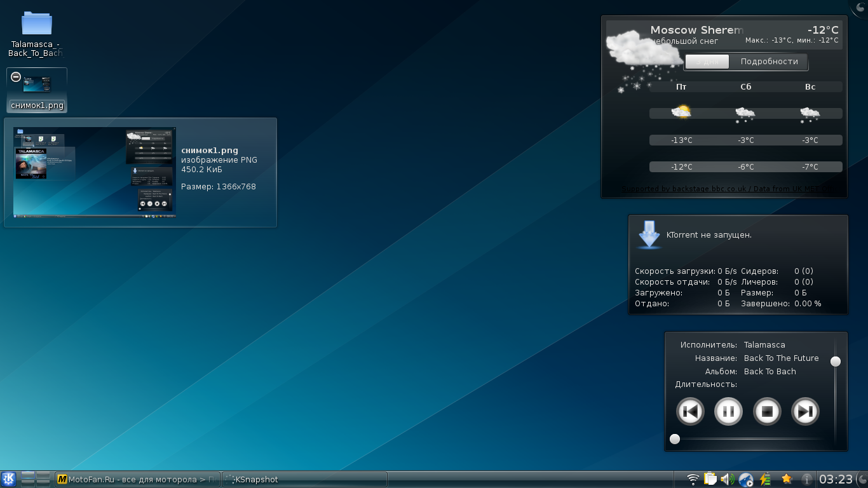The image size is (868, 488).
Task: Click the Вс day header
Action: tap(810, 87)
